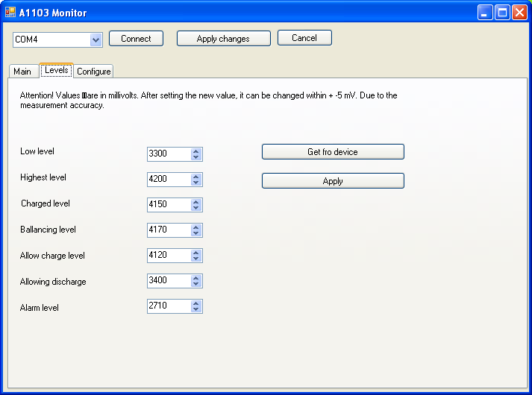The width and height of the screenshot is (532, 395).
Task: Select the Levels tab
Action: point(57,71)
